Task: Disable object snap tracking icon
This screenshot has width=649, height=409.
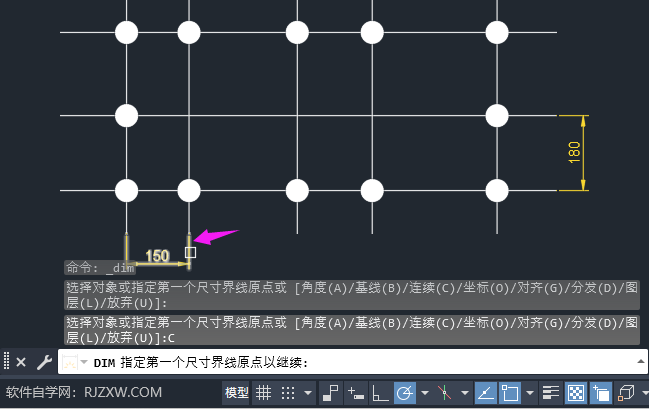Action: point(486,392)
